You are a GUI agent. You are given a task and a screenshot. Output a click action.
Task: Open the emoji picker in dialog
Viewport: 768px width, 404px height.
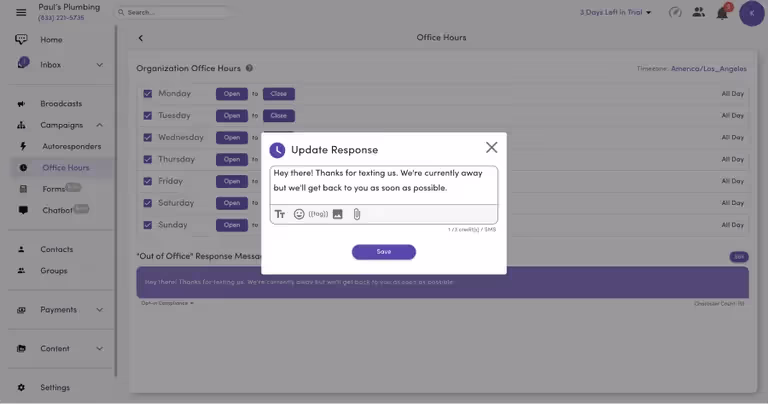click(x=299, y=214)
